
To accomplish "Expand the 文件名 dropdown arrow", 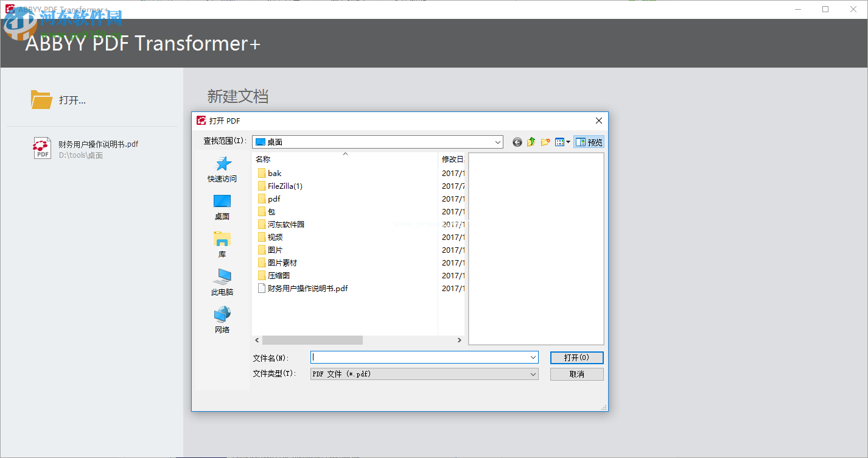I will pos(533,358).
